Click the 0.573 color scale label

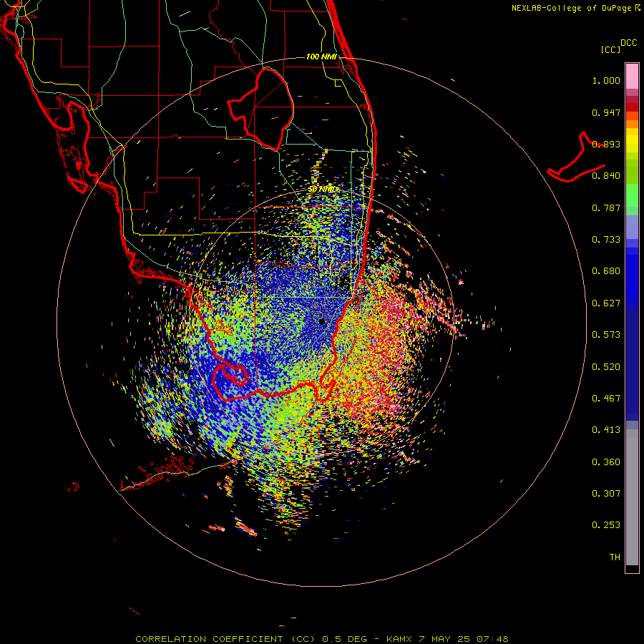click(x=606, y=335)
